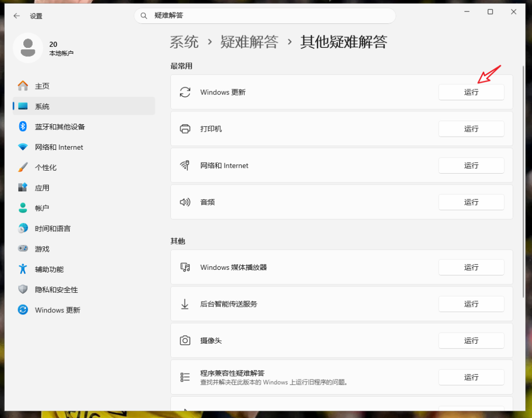Go to 个性化 settings
Viewport: 532px width, 418px height.
[x=84, y=167]
